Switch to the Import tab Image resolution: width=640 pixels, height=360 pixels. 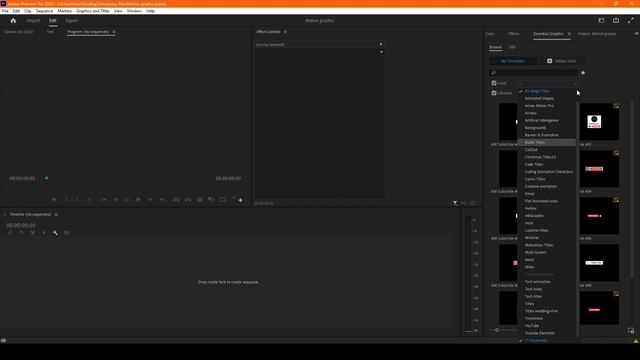pyautogui.click(x=33, y=20)
